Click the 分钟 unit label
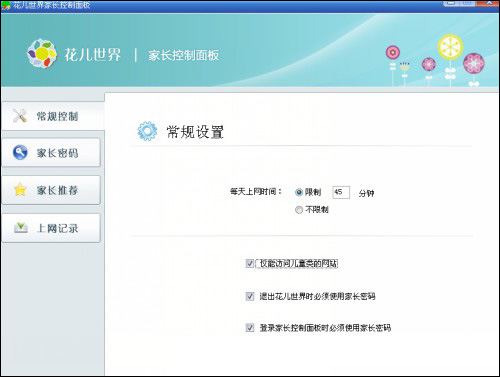Viewport: 500px width, 377px height. click(x=366, y=193)
